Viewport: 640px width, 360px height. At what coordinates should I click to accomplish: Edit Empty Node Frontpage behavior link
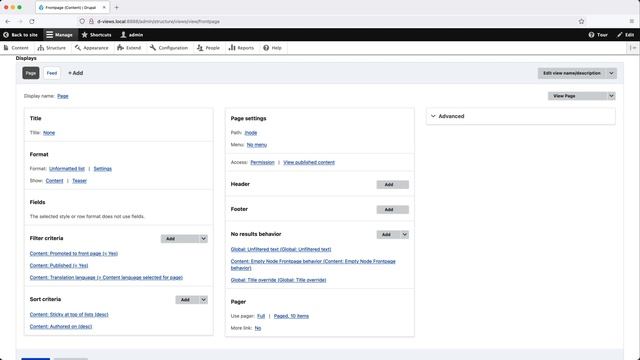tap(313, 264)
